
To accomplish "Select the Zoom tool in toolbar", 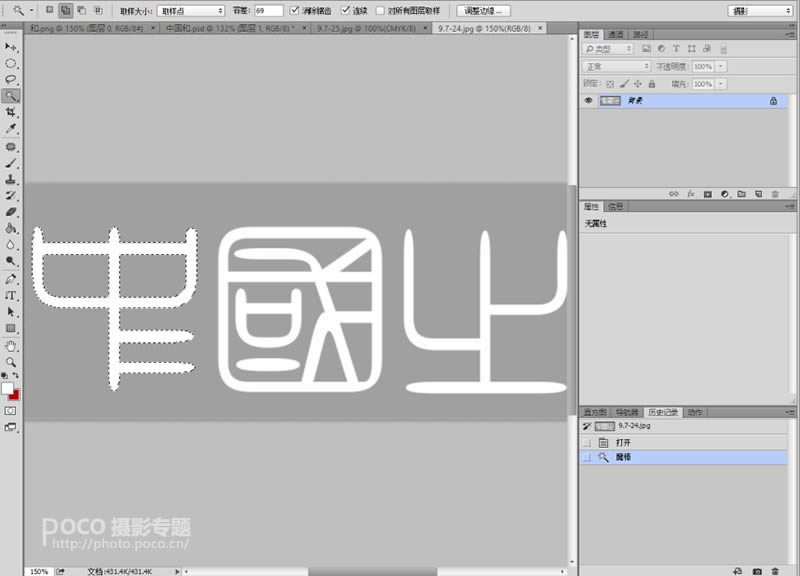I will (x=11, y=361).
